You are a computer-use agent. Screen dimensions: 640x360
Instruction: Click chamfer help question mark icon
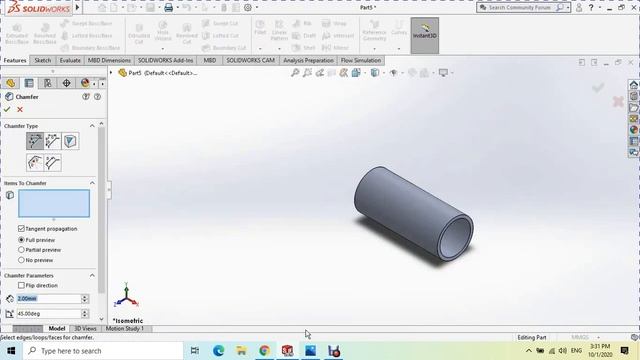point(98,97)
